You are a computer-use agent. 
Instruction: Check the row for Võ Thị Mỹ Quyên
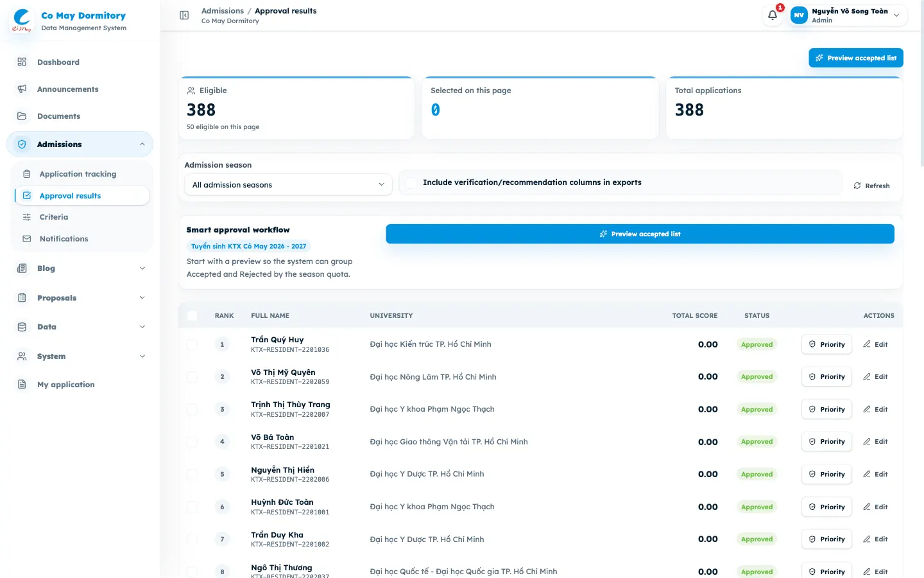pos(192,377)
